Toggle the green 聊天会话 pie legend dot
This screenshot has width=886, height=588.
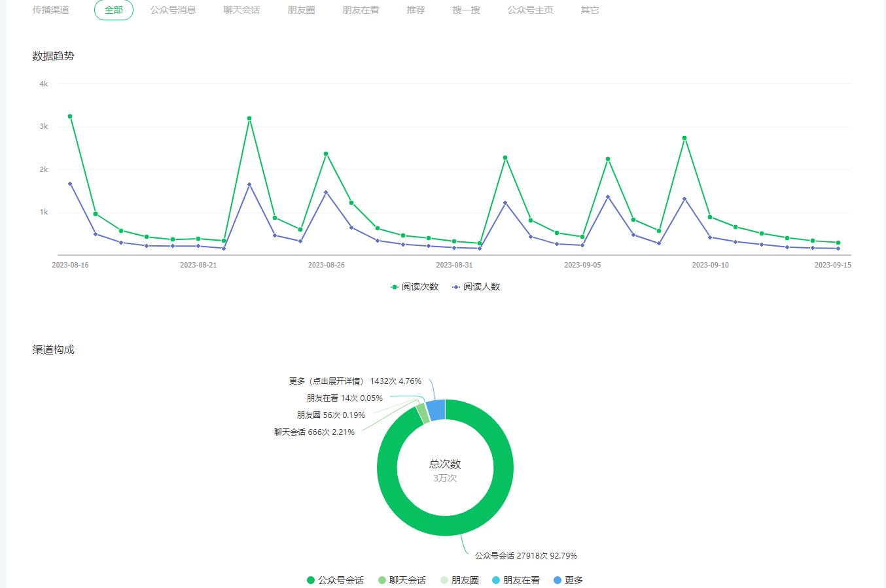pyautogui.click(x=382, y=580)
